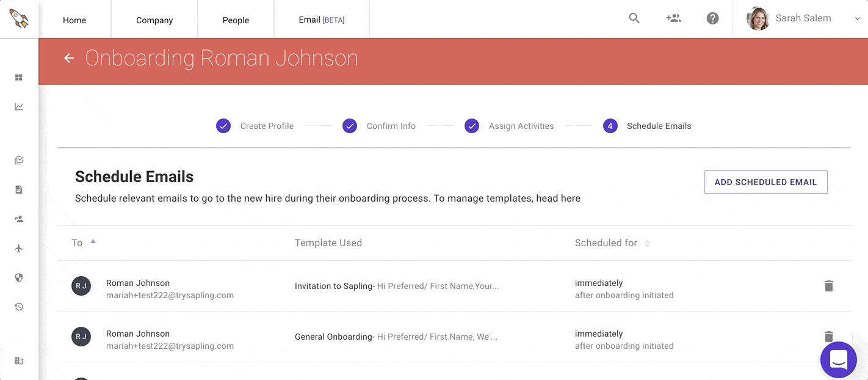Click the Scheduled for column header
This screenshot has width=868, height=380.
[606, 243]
